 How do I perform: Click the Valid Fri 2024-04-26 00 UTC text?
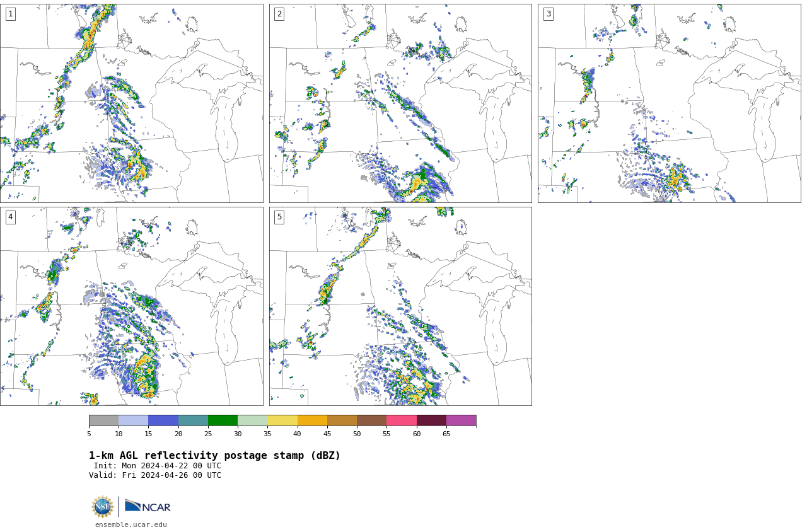155,475
